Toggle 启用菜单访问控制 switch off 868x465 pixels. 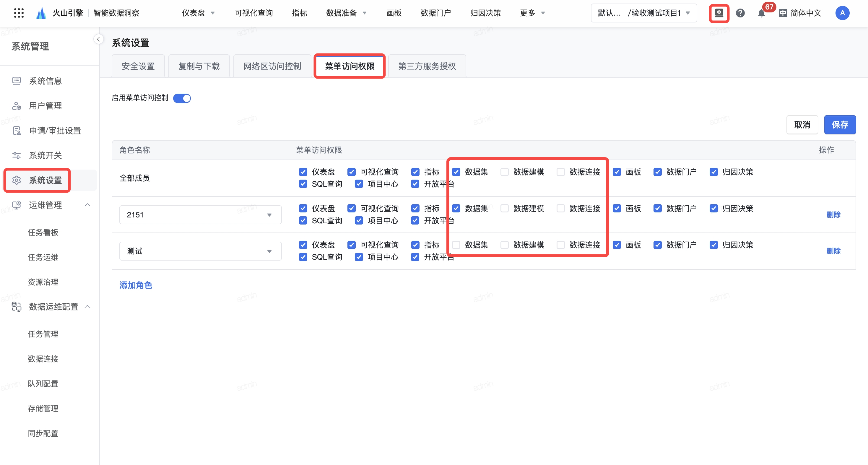pos(182,98)
